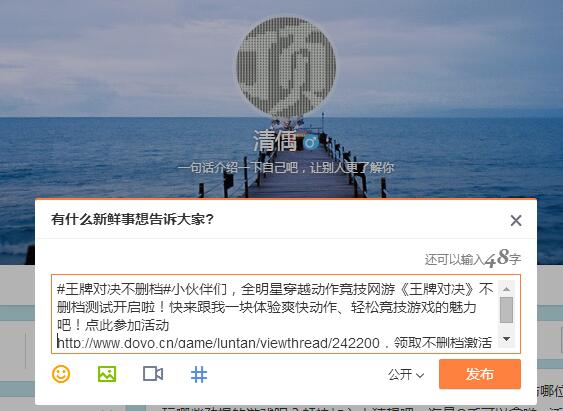Click the self-introduction placeholder line
The height and width of the screenshot is (411, 563).
tap(286, 168)
